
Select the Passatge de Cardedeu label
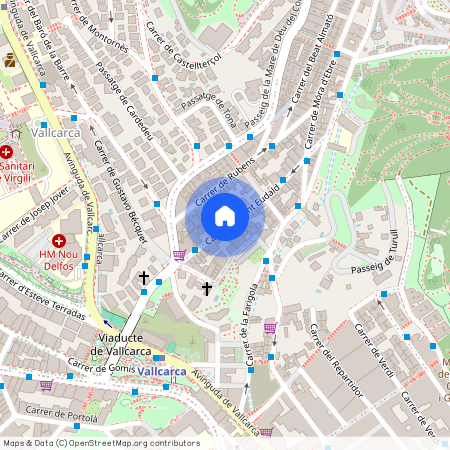pyautogui.click(x=124, y=101)
